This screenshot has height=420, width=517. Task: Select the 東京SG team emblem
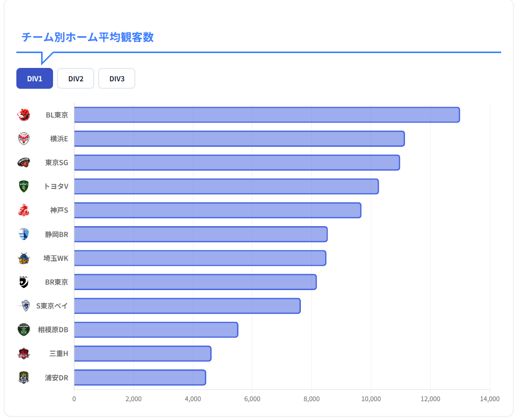24,163
